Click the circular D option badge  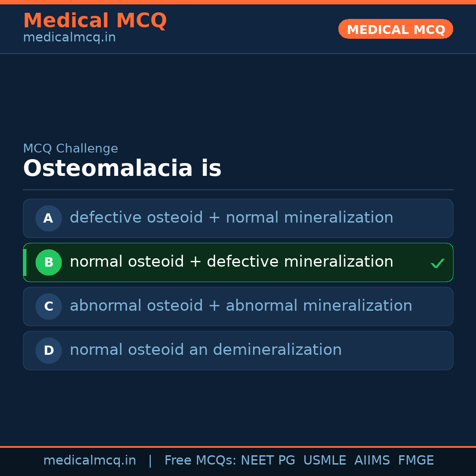point(48,350)
